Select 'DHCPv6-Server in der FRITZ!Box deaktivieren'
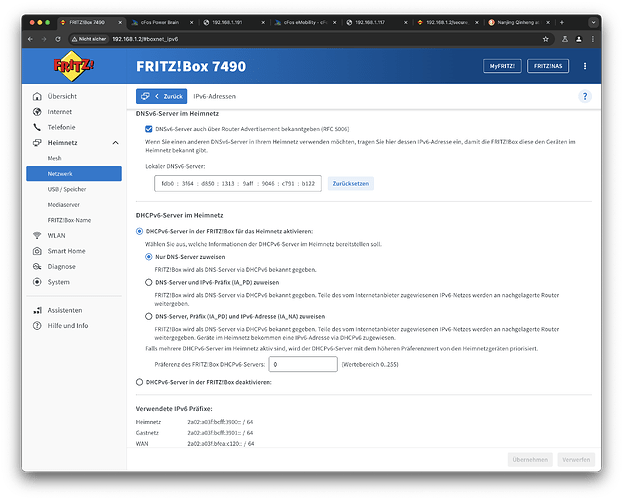The height and width of the screenshot is (500, 623). point(139,382)
